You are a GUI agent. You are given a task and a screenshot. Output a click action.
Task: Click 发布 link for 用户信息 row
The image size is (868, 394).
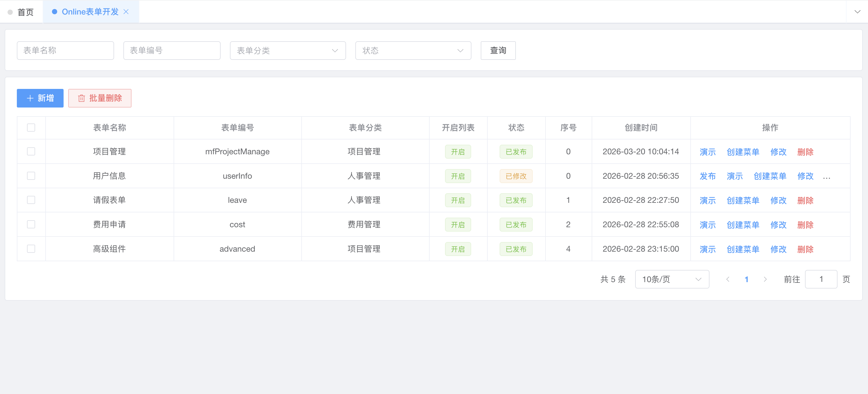(707, 176)
